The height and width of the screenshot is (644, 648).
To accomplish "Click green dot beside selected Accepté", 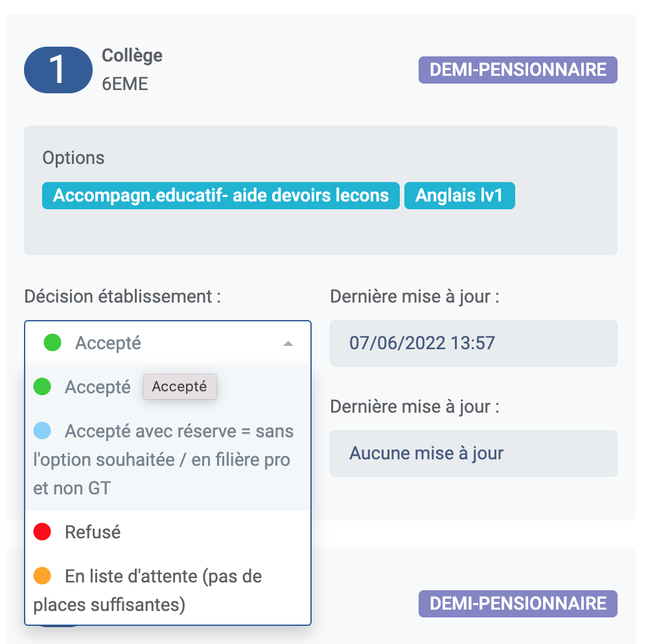I will (x=52, y=343).
